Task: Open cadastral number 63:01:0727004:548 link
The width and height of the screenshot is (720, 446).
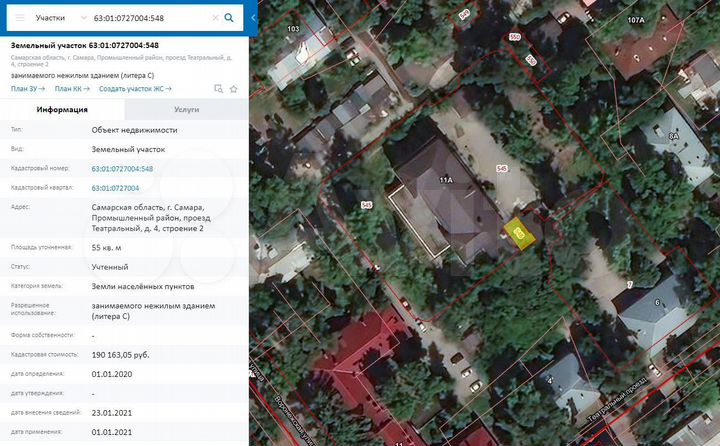Action: coord(122,169)
